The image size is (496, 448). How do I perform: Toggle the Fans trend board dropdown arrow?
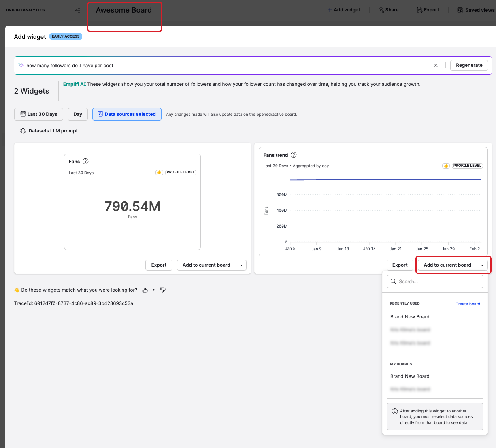(482, 265)
